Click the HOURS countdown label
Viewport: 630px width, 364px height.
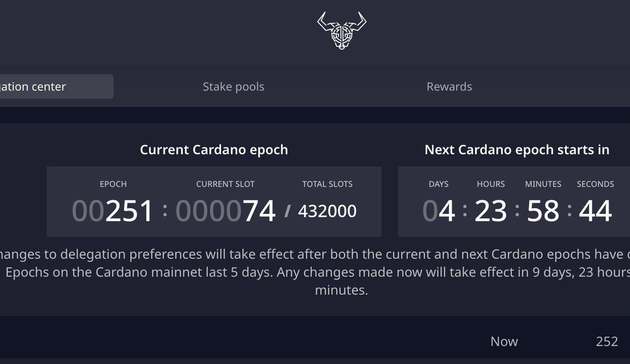pos(490,184)
